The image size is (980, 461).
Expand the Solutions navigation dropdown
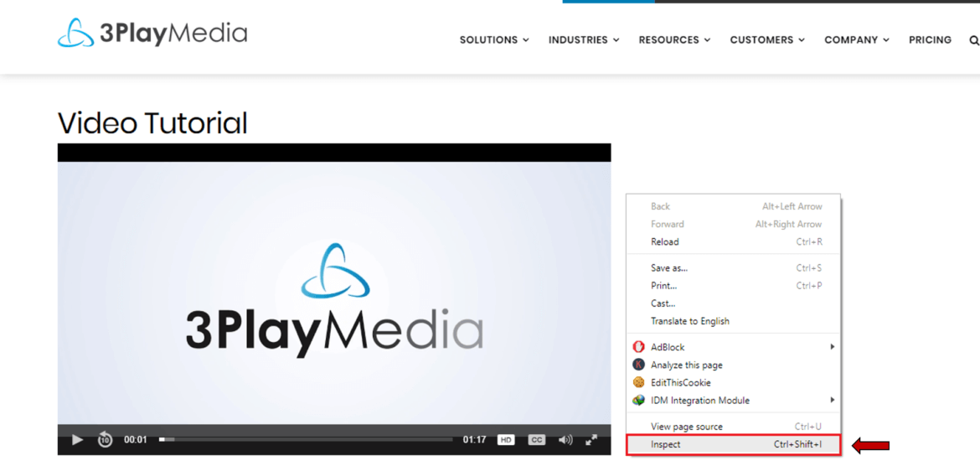click(494, 40)
